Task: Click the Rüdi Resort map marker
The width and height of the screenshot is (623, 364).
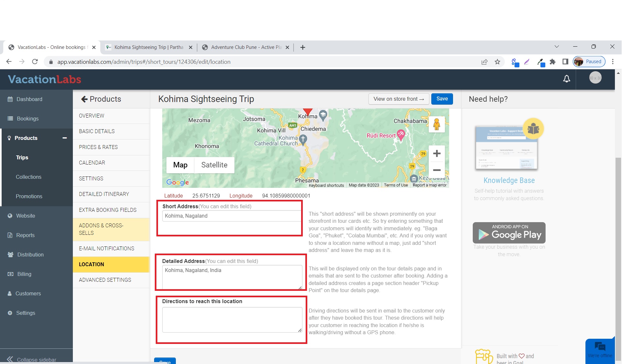Action: click(x=402, y=134)
